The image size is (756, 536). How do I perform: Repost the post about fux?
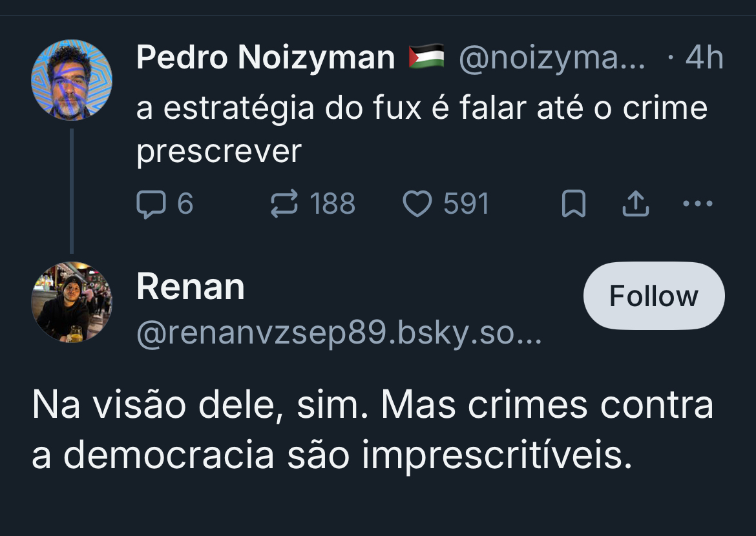pos(284,205)
